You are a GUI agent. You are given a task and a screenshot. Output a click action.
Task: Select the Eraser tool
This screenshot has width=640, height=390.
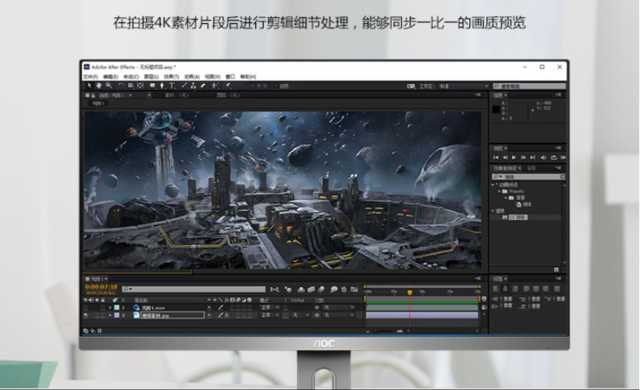(x=203, y=86)
